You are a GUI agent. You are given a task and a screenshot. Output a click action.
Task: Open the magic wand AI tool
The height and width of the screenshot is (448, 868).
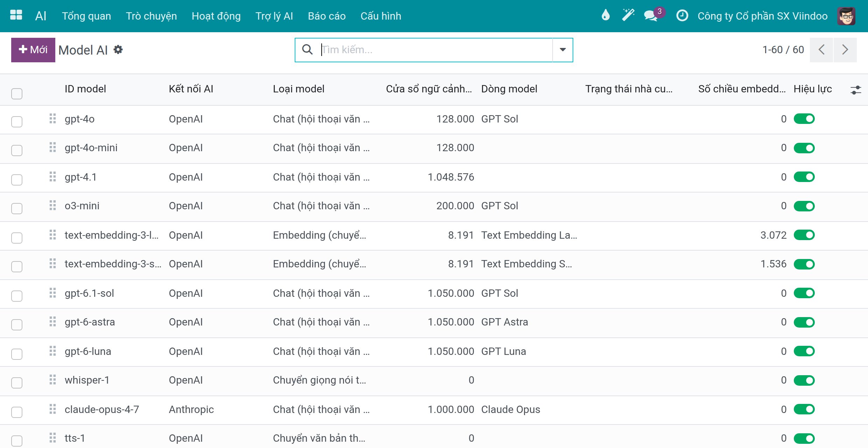pyautogui.click(x=628, y=15)
